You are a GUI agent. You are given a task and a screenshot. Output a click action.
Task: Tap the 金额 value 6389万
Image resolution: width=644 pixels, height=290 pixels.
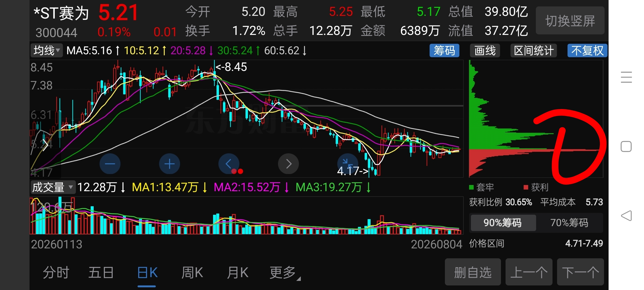(x=420, y=31)
